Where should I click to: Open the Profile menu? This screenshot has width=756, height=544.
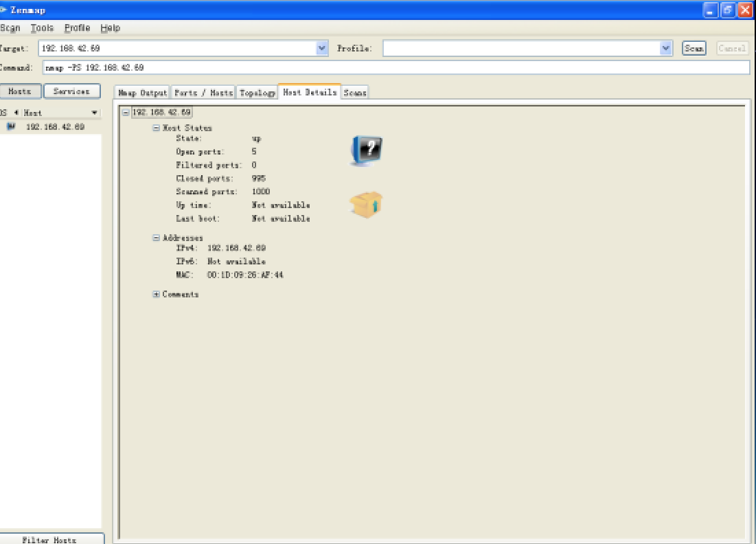coord(77,28)
